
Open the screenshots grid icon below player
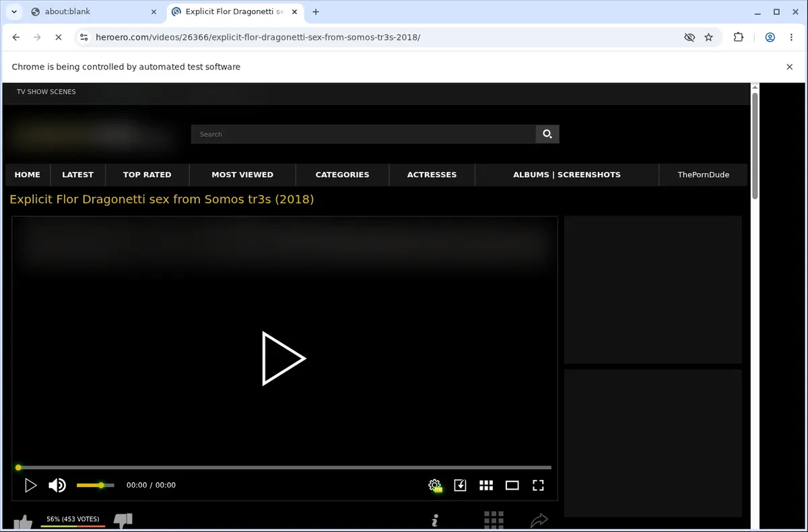(x=494, y=521)
